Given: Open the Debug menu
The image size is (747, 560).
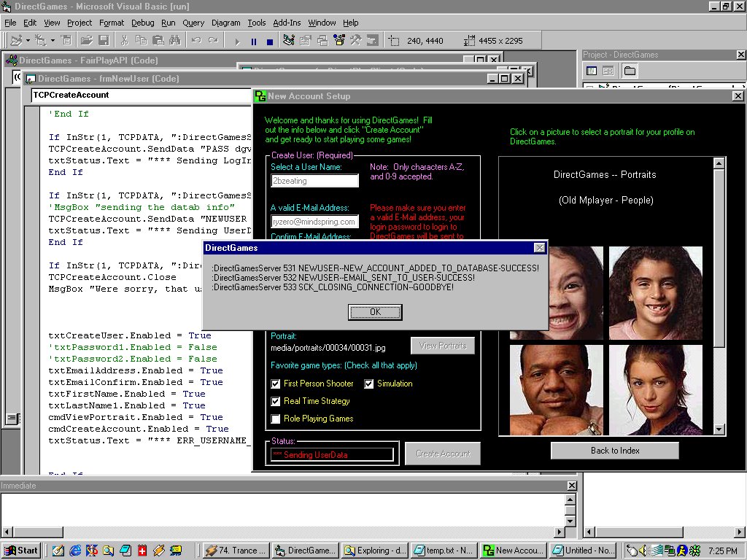Looking at the screenshot, I should (x=142, y=23).
